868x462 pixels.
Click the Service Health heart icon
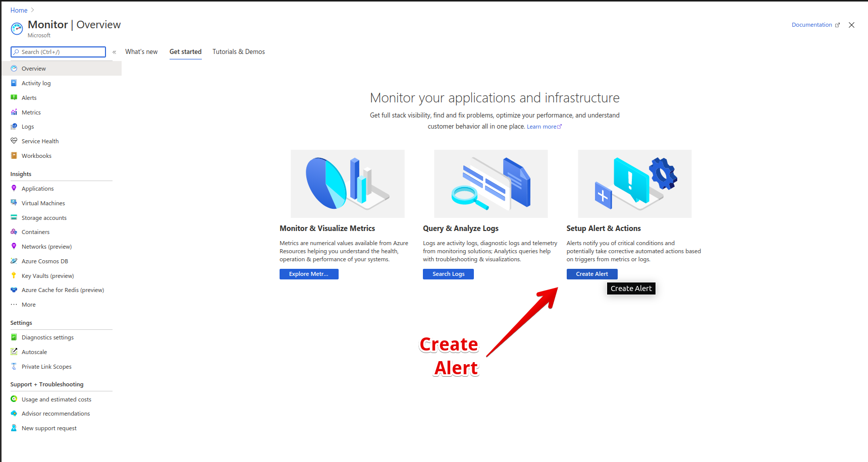14,141
